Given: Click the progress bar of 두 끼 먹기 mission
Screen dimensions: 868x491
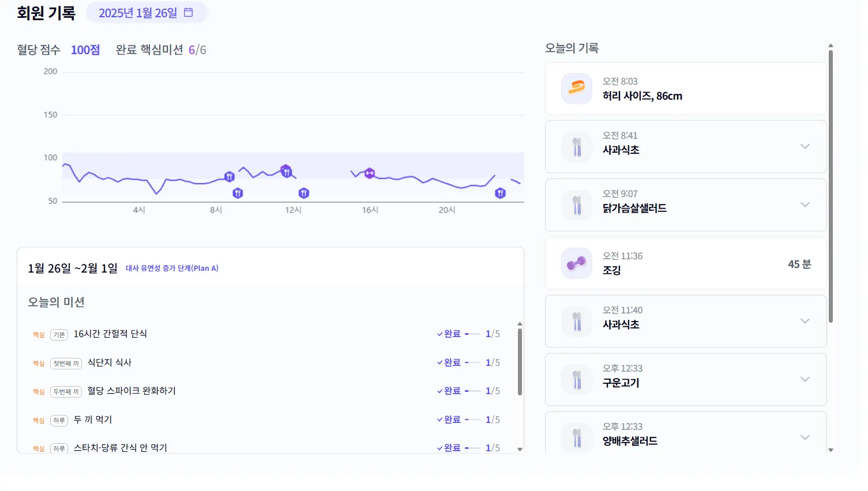Looking at the screenshot, I should pyautogui.click(x=472, y=420).
